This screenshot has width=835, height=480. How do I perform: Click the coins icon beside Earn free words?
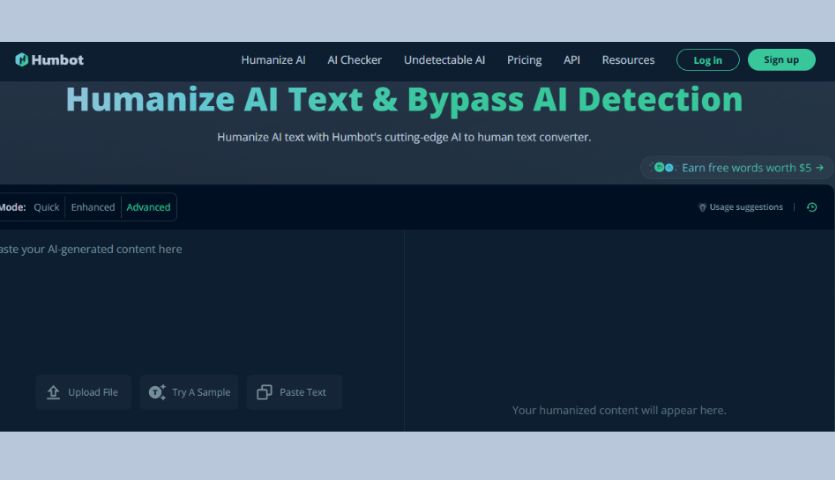click(x=664, y=167)
